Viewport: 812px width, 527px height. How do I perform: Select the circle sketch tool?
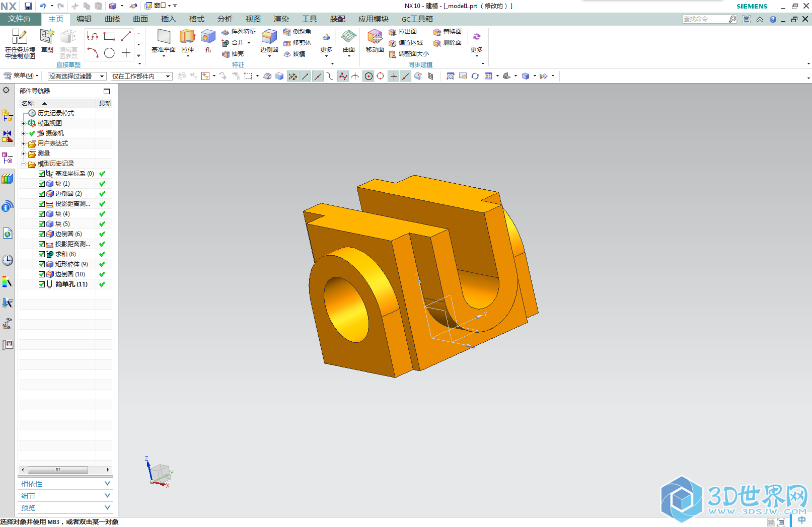(109, 53)
